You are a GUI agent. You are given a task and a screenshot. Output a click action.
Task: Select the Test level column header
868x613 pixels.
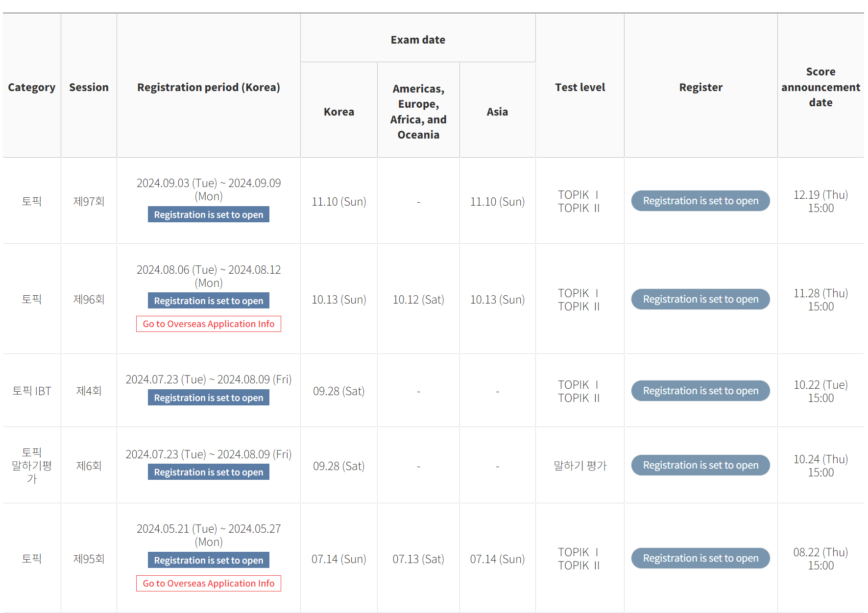580,87
